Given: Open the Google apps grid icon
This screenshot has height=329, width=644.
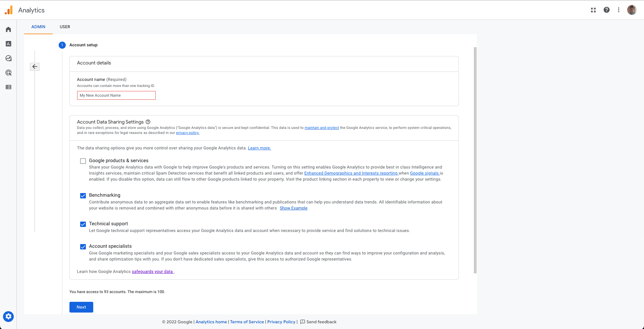Looking at the screenshot, I should pyautogui.click(x=593, y=10).
